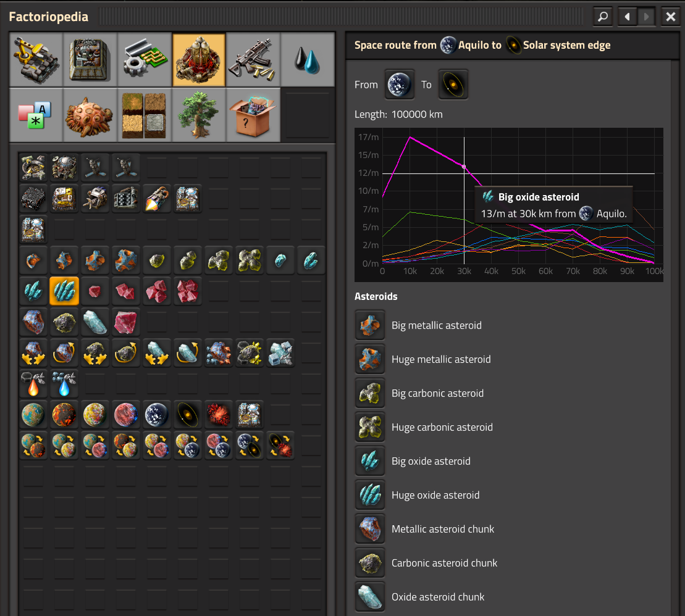Select the Aquilo planet icon in the grid

pyautogui.click(x=157, y=415)
